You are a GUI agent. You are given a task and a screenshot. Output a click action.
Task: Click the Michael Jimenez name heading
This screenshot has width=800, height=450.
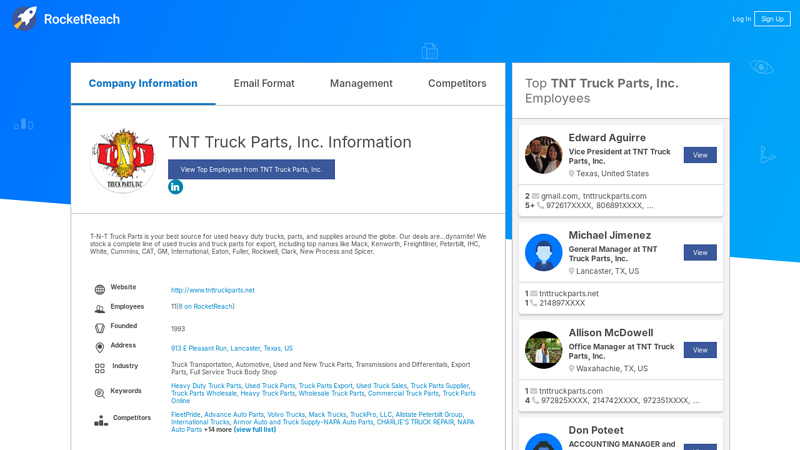pos(610,235)
